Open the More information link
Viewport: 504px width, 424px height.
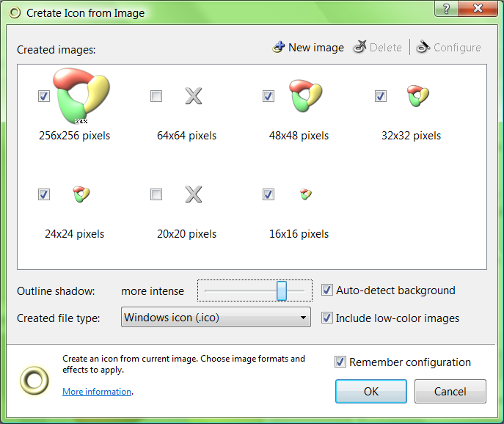click(x=97, y=392)
